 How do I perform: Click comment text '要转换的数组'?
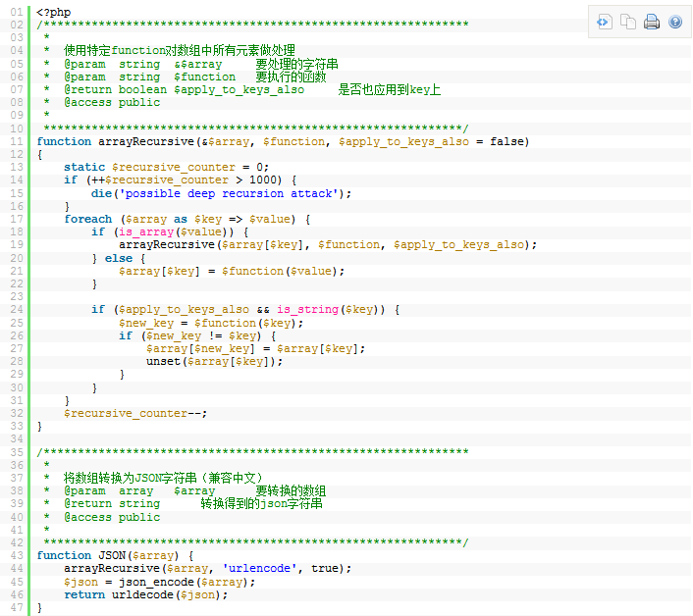pos(291,491)
